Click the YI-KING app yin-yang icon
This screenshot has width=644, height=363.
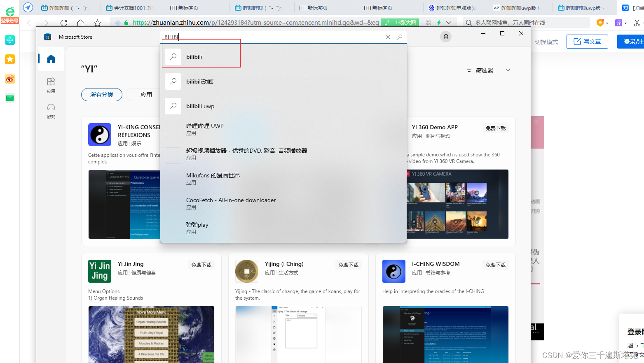pos(100,135)
